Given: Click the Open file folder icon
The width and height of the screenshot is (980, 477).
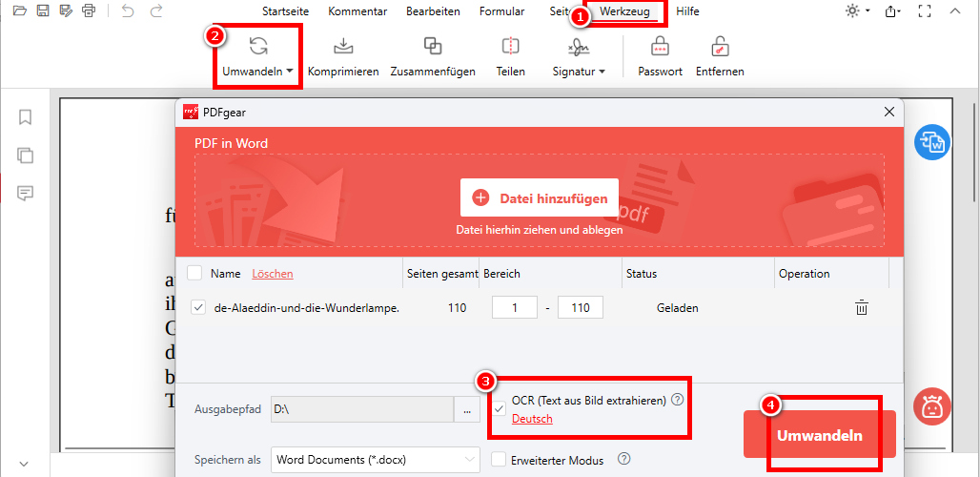Looking at the screenshot, I should [20, 10].
